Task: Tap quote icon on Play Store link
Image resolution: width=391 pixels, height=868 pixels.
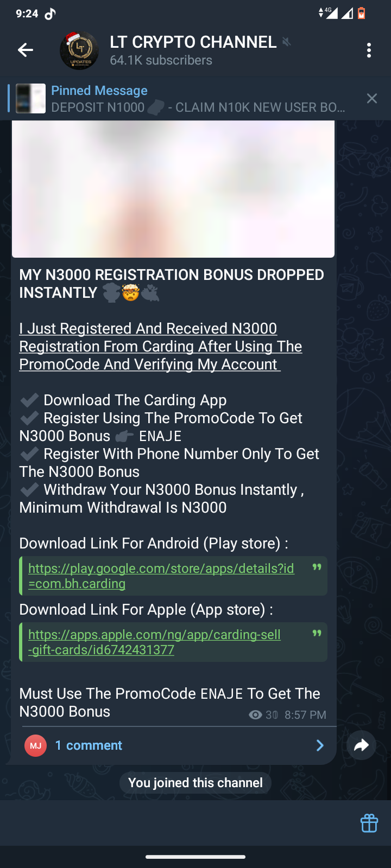Action: click(x=317, y=567)
